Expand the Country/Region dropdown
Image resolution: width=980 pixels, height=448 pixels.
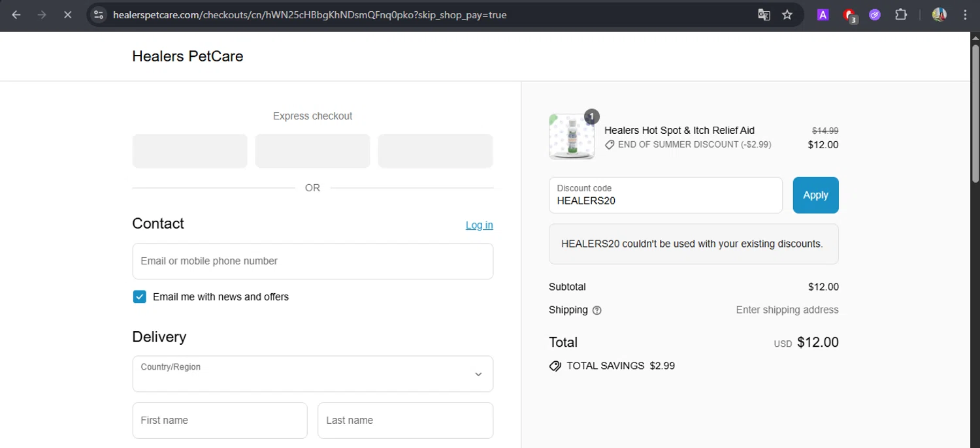pos(313,374)
